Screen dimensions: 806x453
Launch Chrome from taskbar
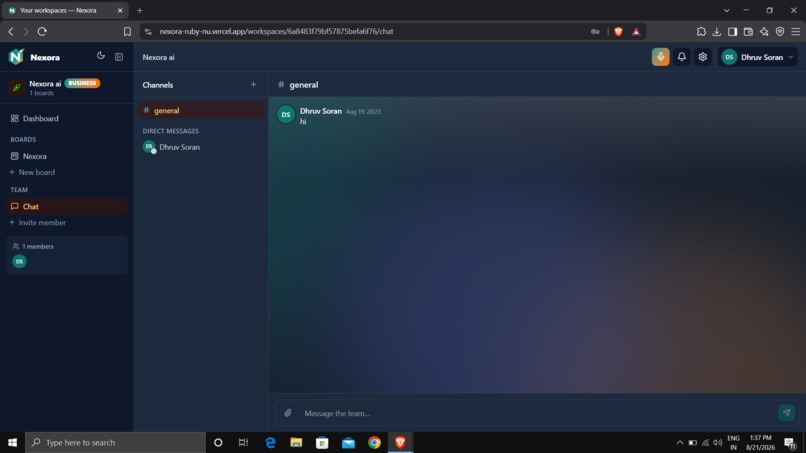(374, 442)
